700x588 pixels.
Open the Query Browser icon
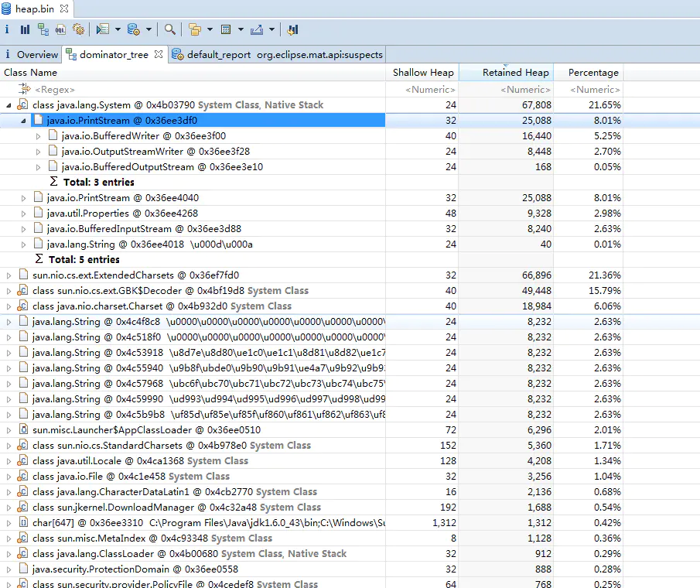click(x=133, y=29)
